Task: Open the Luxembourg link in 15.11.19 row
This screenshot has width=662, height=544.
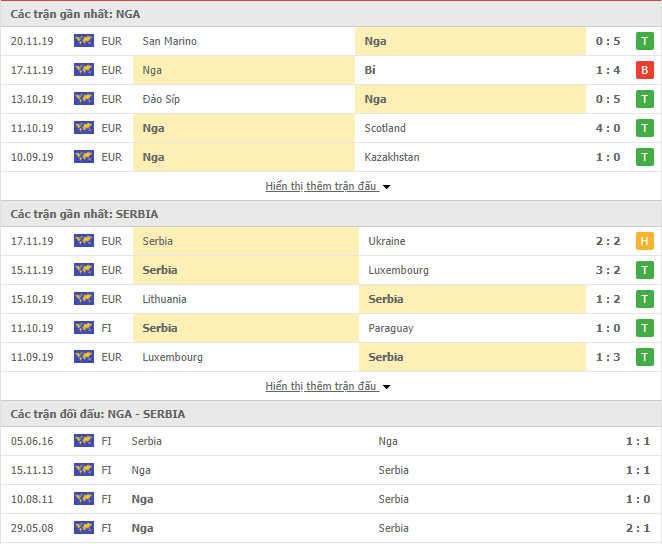Action: click(397, 270)
